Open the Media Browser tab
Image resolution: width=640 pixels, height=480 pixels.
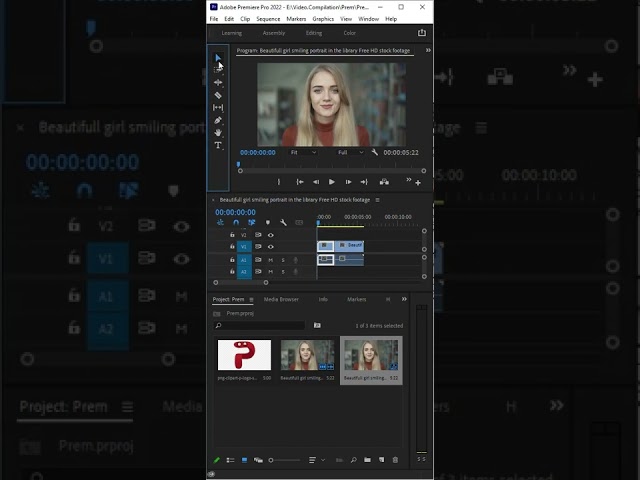[281, 299]
